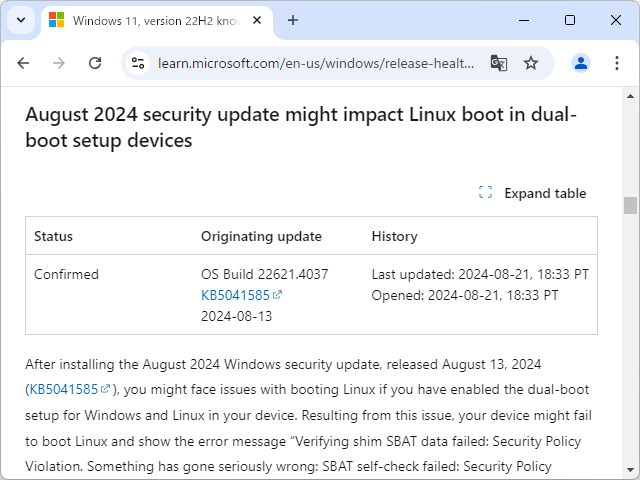Open KB5041585 link in the paragraph
The width and height of the screenshot is (640, 480).
64,389
